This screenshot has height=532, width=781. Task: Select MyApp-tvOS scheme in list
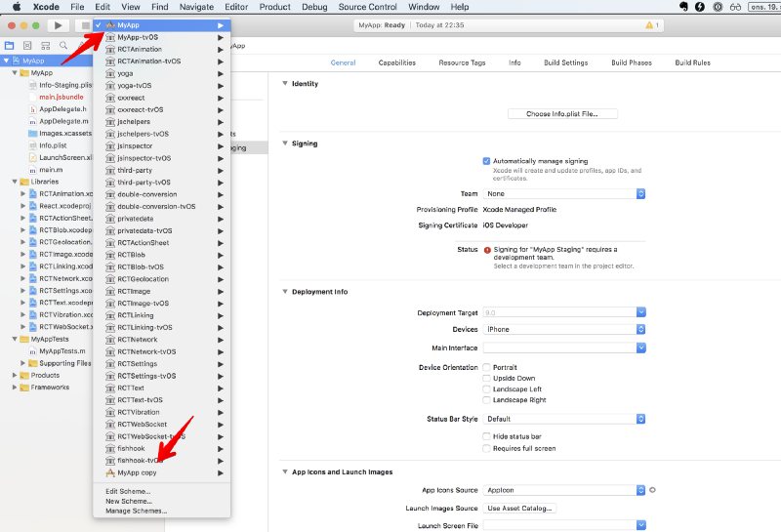(x=162, y=37)
